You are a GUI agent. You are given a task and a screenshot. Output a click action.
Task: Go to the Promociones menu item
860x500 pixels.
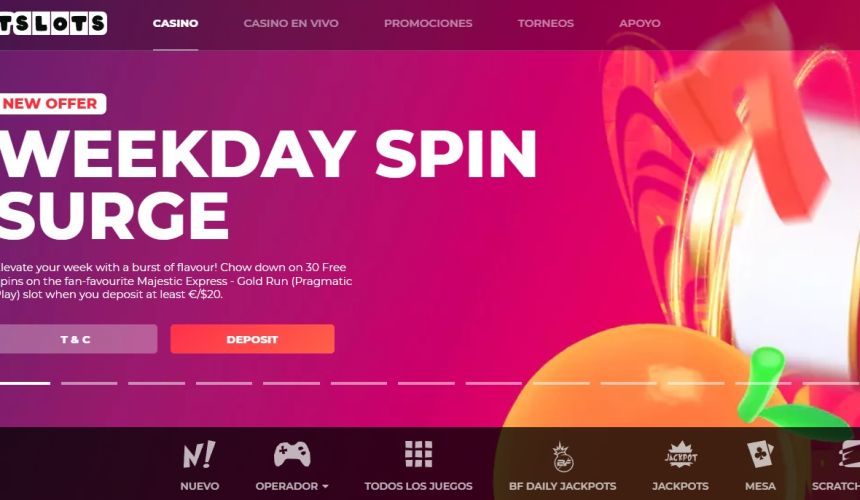coord(428,23)
